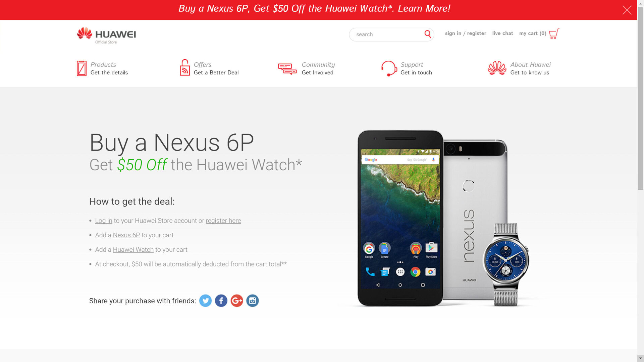
Task: Dismiss the red promo banner
Action: (x=627, y=10)
